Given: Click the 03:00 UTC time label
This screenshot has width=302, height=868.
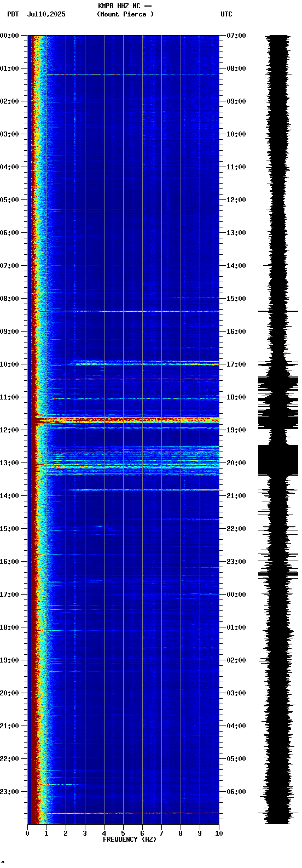Looking at the screenshot, I should tap(236, 693).
